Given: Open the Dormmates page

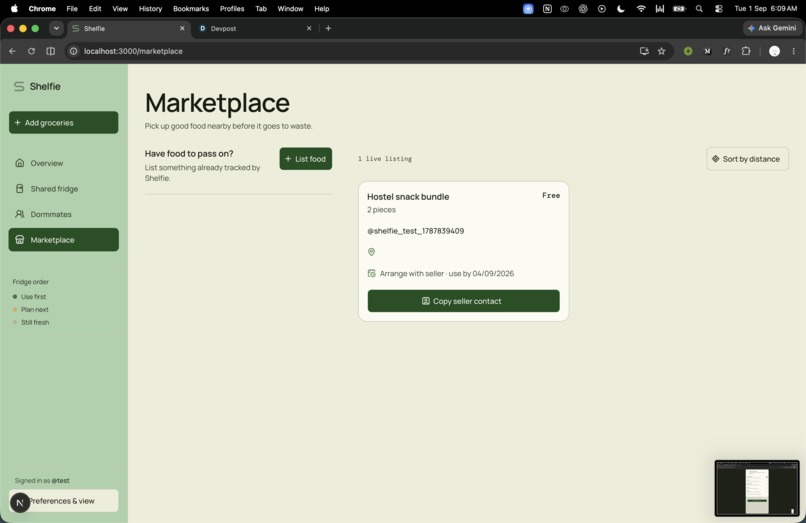Looking at the screenshot, I should pyautogui.click(x=64, y=214).
